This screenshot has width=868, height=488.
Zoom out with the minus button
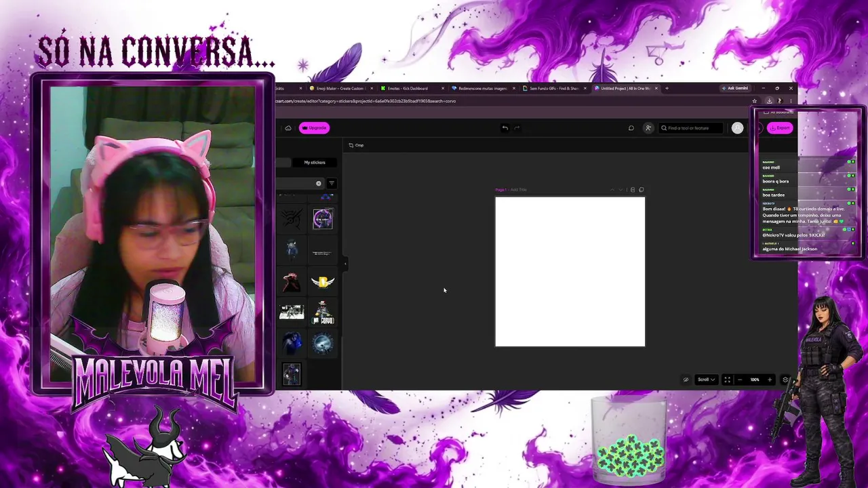pyautogui.click(x=740, y=380)
